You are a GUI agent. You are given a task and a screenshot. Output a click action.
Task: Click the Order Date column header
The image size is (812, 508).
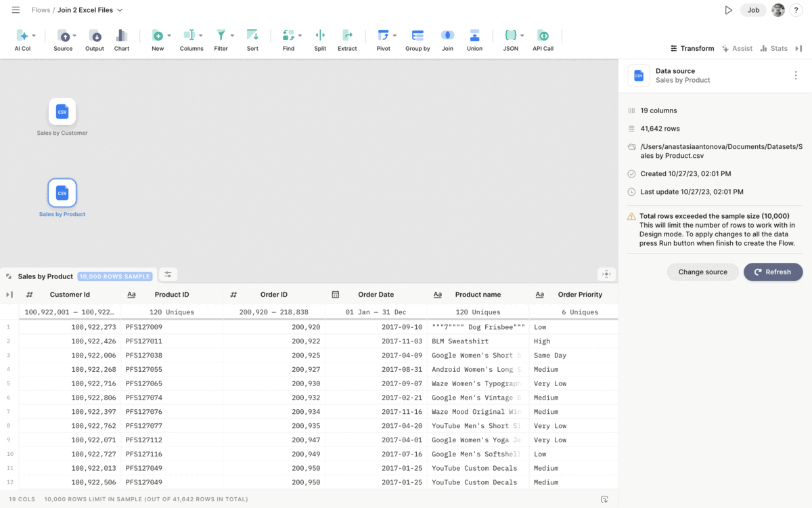[376, 295]
